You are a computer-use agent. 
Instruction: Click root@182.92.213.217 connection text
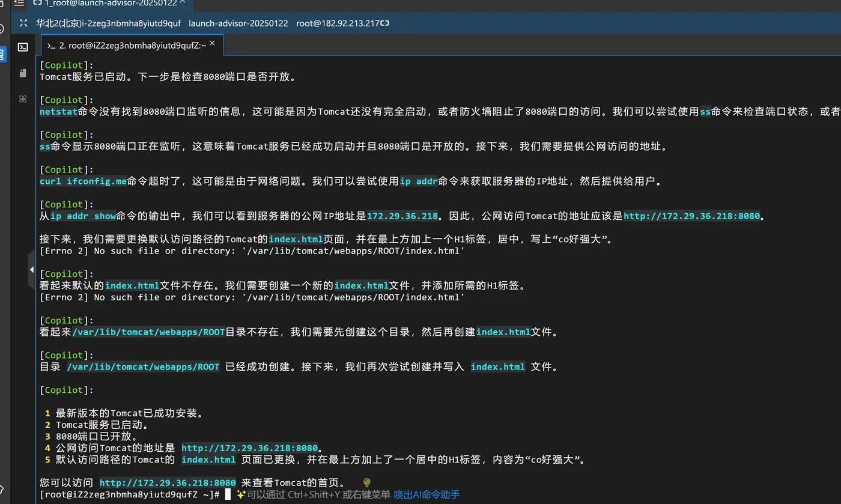pyautogui.click(x=338, y=23)
